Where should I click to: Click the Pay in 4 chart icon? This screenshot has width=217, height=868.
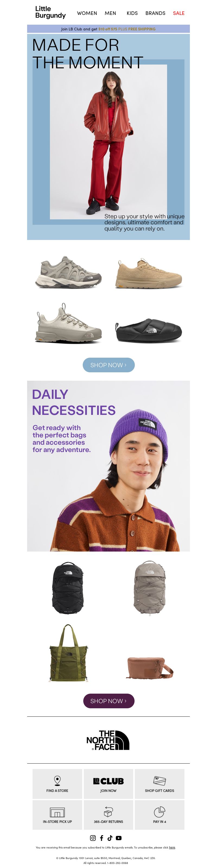tap(159, 812)
